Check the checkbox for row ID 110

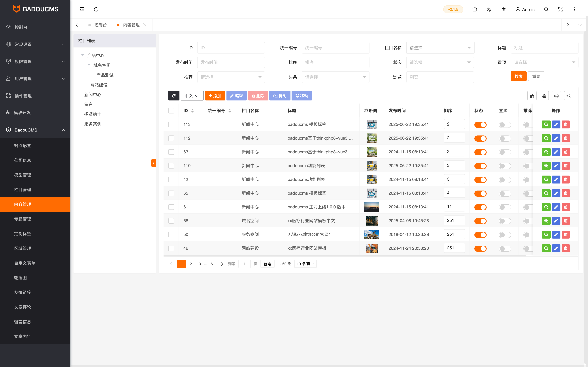pos(171,166)
